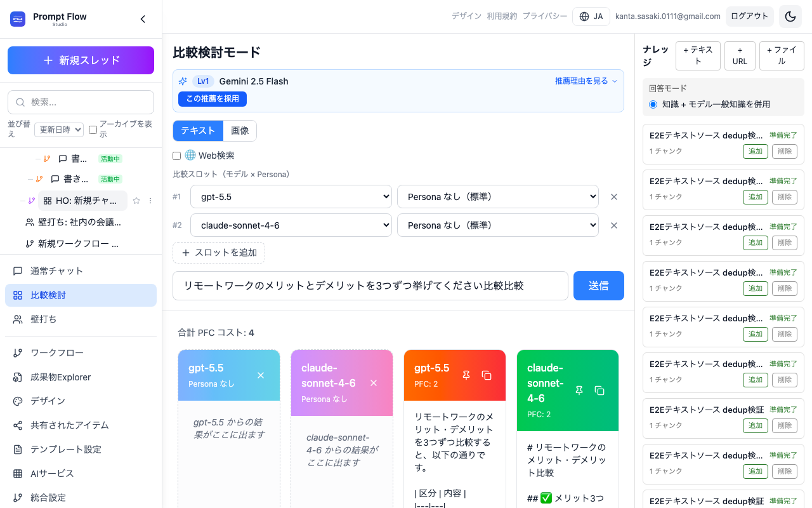
Task: Open 壁打ち mode in the sidebar
Action: coord(81,319)
